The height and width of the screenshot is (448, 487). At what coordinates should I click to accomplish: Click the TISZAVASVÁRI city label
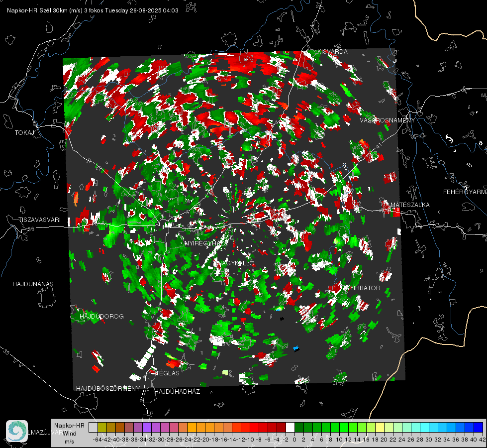coord(39,220)
